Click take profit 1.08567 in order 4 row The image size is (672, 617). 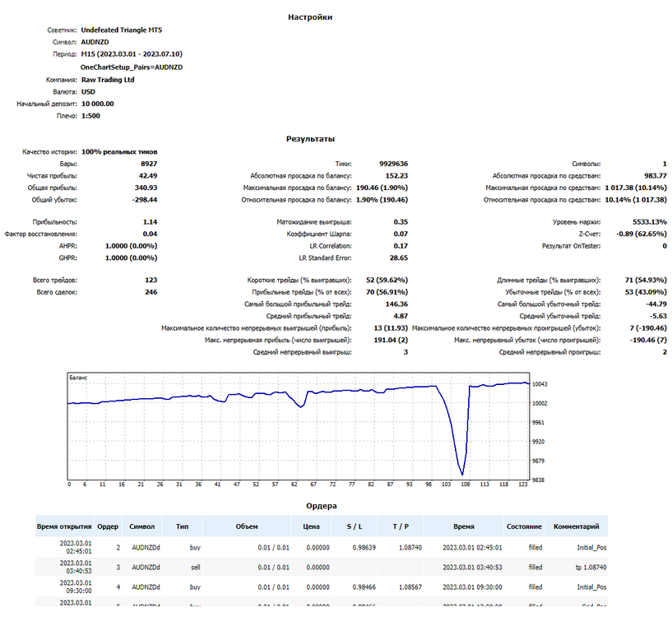(410, 587)
